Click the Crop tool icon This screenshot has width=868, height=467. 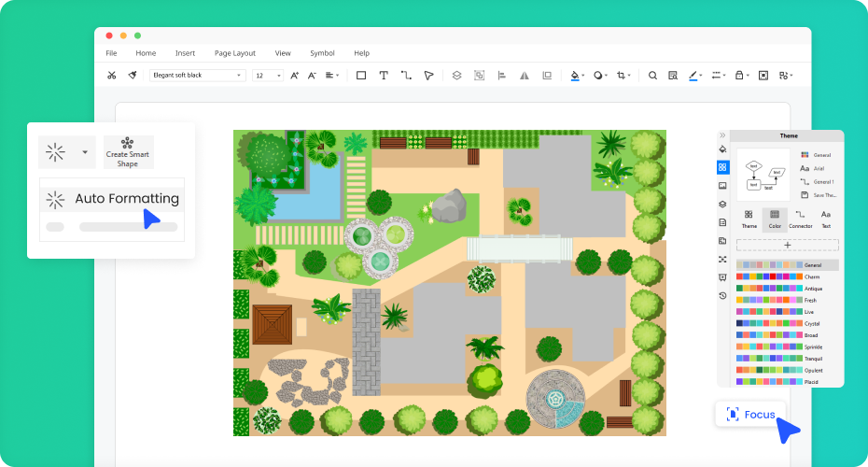[x=622, y=76]
